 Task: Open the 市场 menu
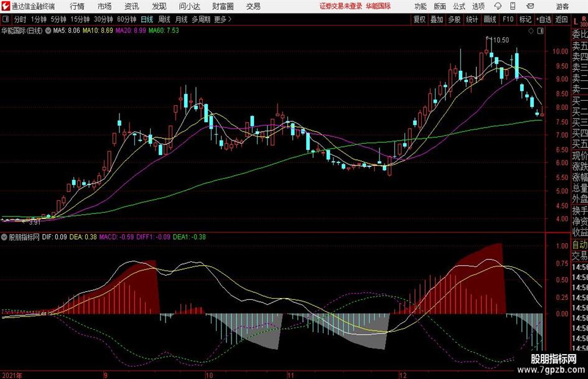pyautogui.click(x=105, y=6)
